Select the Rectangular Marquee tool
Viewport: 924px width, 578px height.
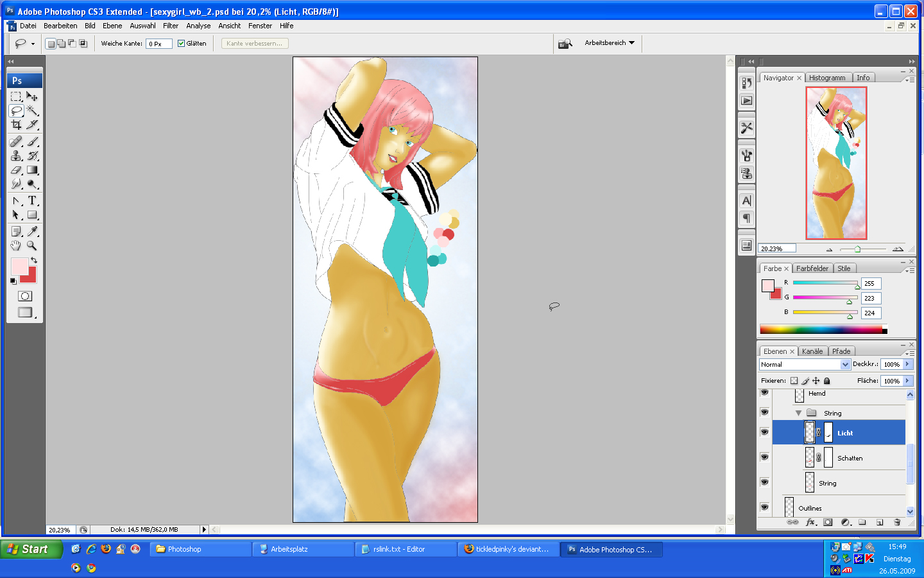click(17, 96)
